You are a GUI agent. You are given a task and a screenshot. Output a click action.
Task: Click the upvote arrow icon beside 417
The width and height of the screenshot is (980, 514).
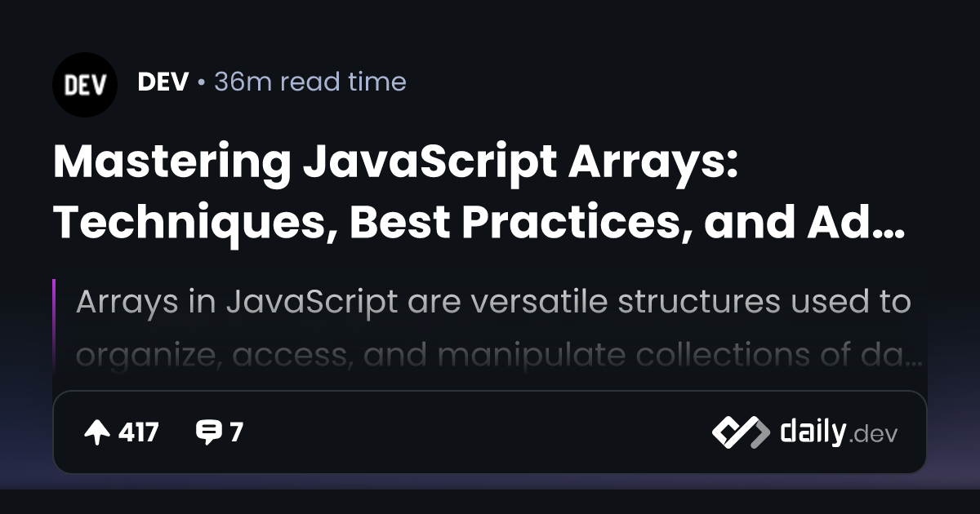point(97,432)
